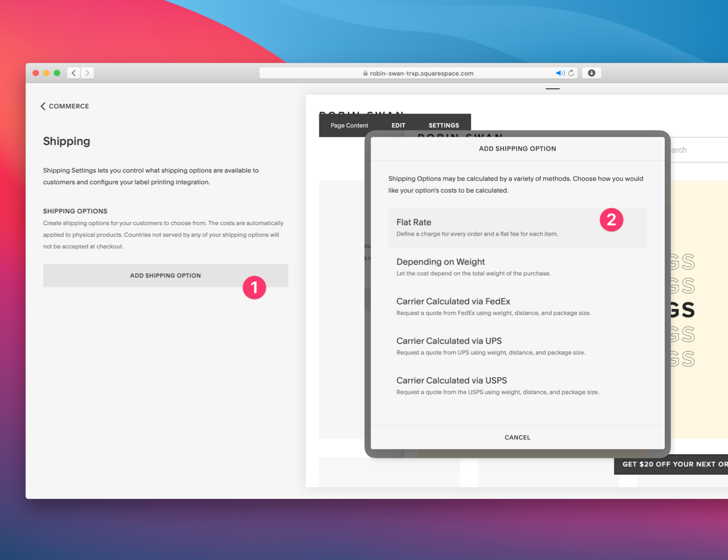Click the pink annotation badge numbered 2
The width and height of the screenshot is (728, 560).
(611, 220)
